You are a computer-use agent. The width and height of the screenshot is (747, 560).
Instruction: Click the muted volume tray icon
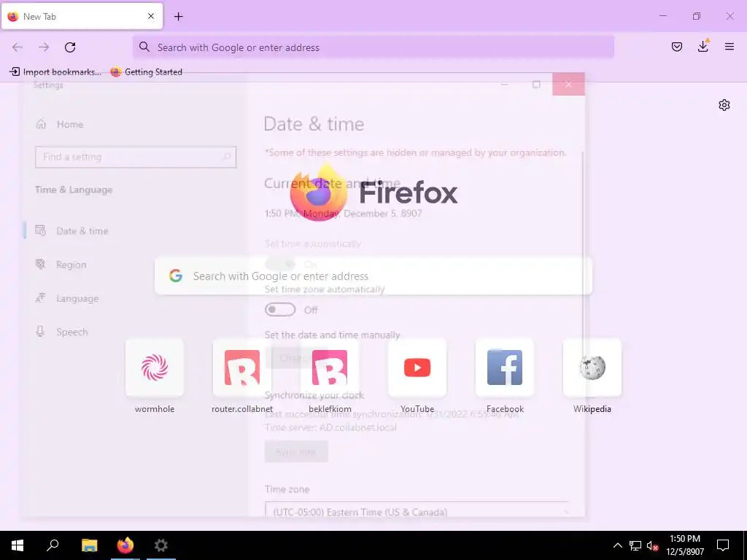[x=653, y=545]
